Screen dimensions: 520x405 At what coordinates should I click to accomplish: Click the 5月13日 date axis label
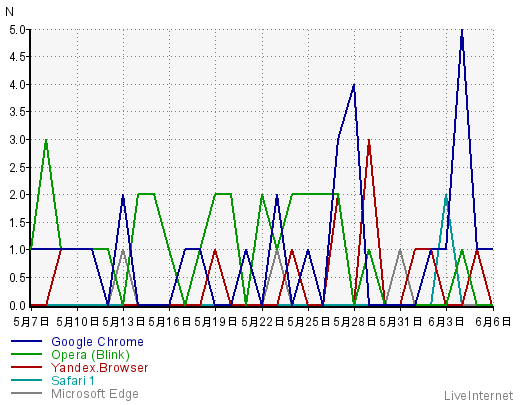pos(123,322)
